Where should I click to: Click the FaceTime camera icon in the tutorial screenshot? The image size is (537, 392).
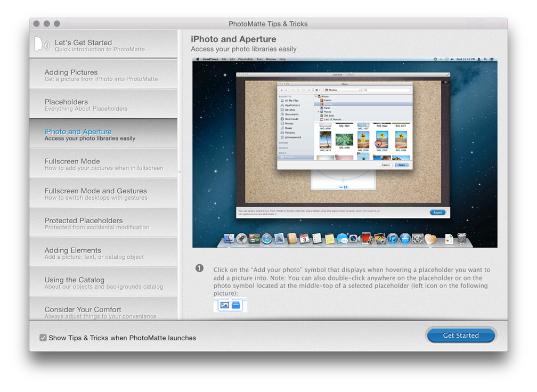(x=354, y=238)
